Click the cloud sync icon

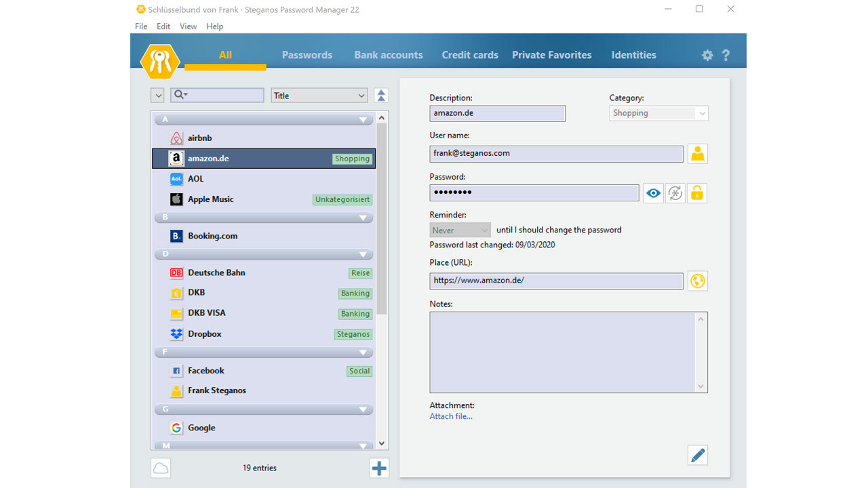point(161,468)
